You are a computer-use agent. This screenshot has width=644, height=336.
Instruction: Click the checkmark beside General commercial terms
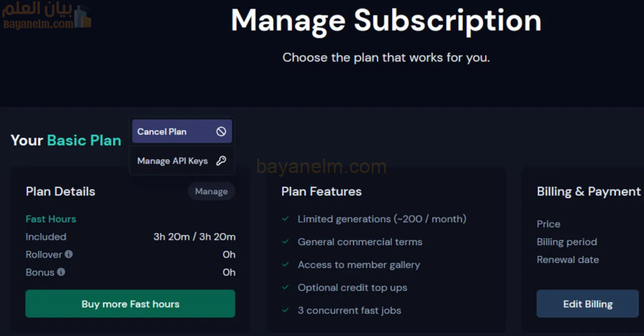285,242
